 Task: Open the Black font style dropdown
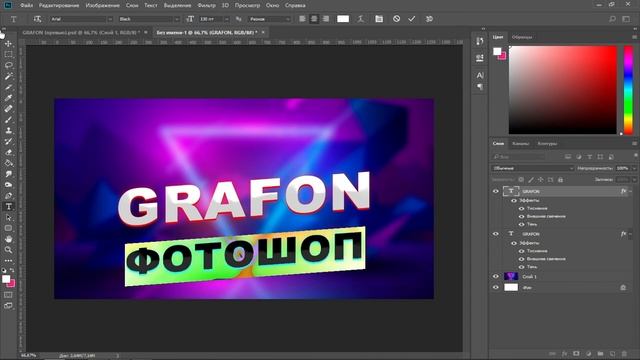click(149, 19)
